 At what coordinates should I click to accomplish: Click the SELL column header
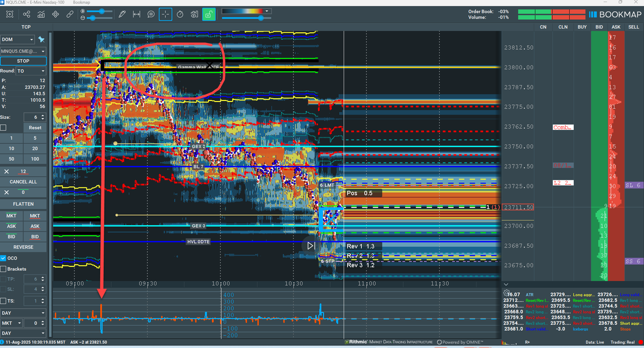click(x=633, y=26)
